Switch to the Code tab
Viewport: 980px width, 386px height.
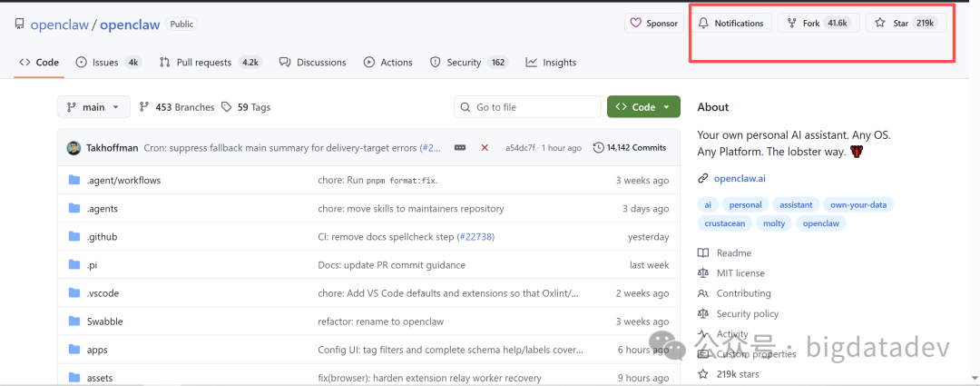tap(39, 63)
